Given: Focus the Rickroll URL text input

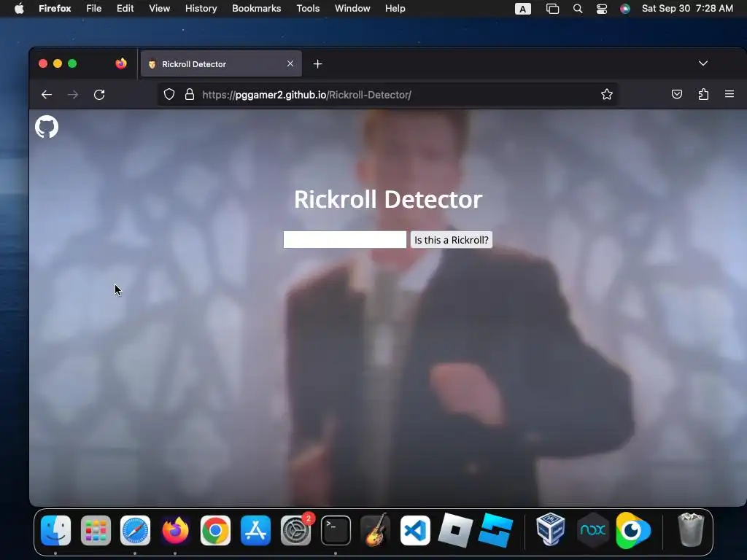Looking at the screenshot, I should click(345, 239).
